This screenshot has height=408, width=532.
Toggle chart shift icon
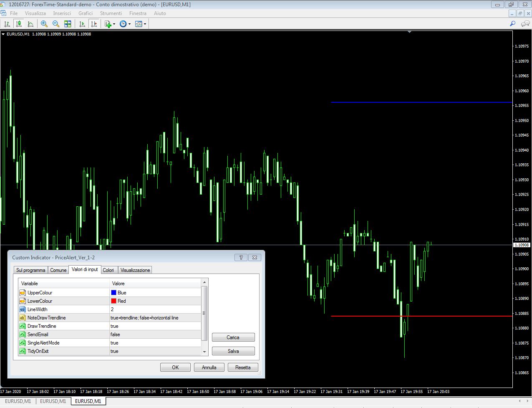94,24
